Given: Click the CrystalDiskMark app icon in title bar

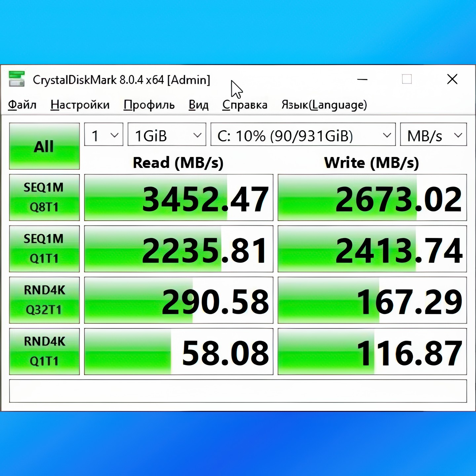Looking at the screenshot, I should coord(17,79).
